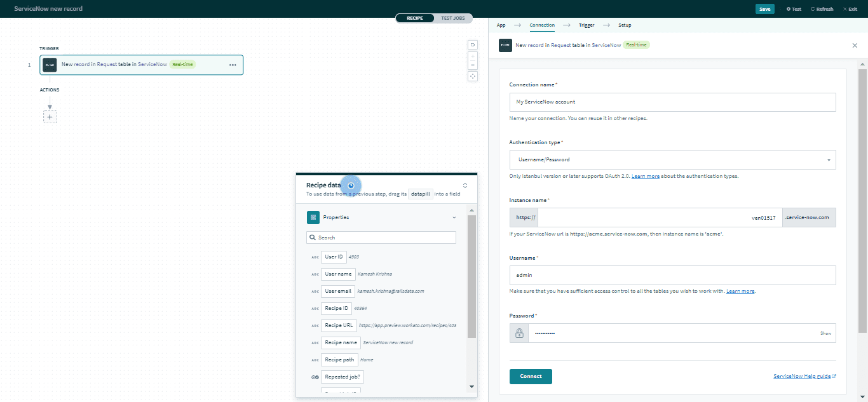This screenshot has width=868, height=402.
Task: Go to the Setup step tab
Action: pos(625,25)
